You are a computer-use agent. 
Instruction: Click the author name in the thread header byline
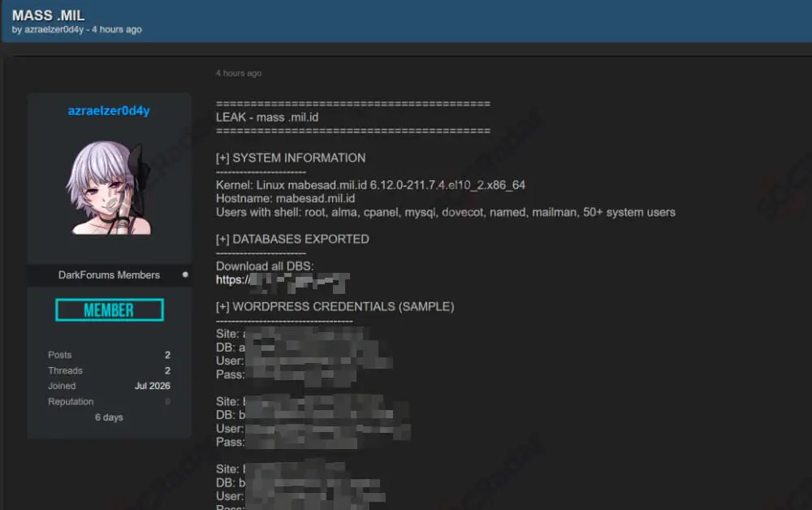pos(54,29)
